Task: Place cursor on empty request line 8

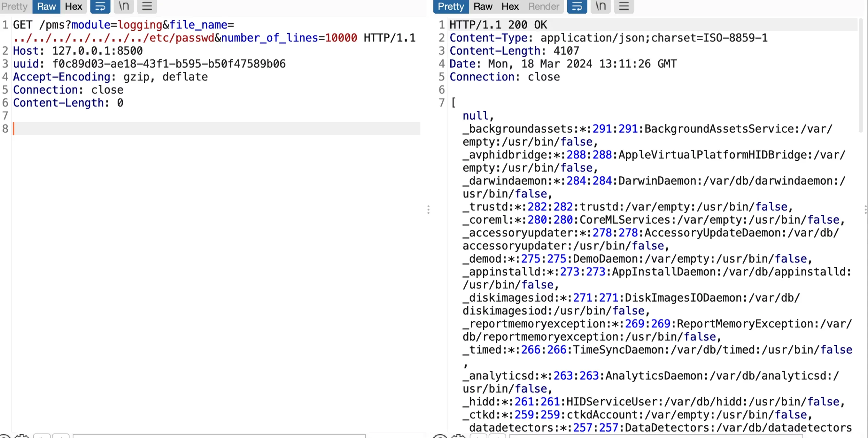Action: [216, 129]
